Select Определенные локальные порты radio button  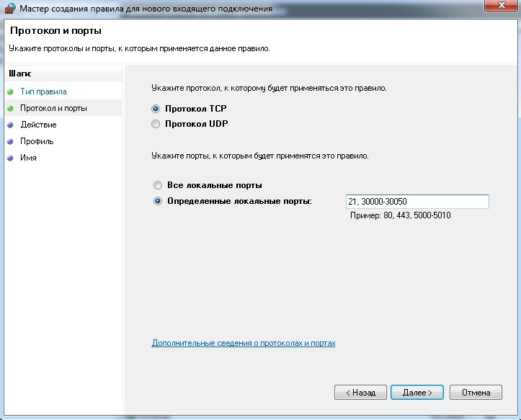pyautogui.click(x=158, y=201)
